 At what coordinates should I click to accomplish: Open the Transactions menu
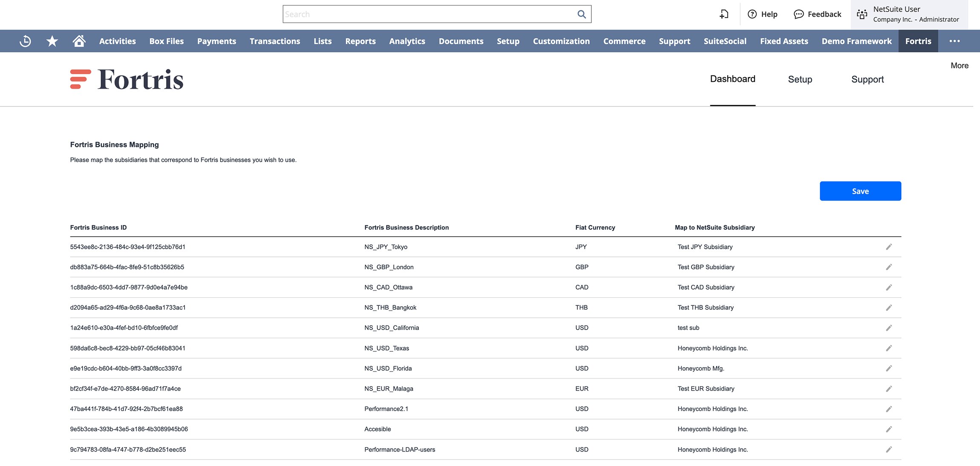point(275,41)
